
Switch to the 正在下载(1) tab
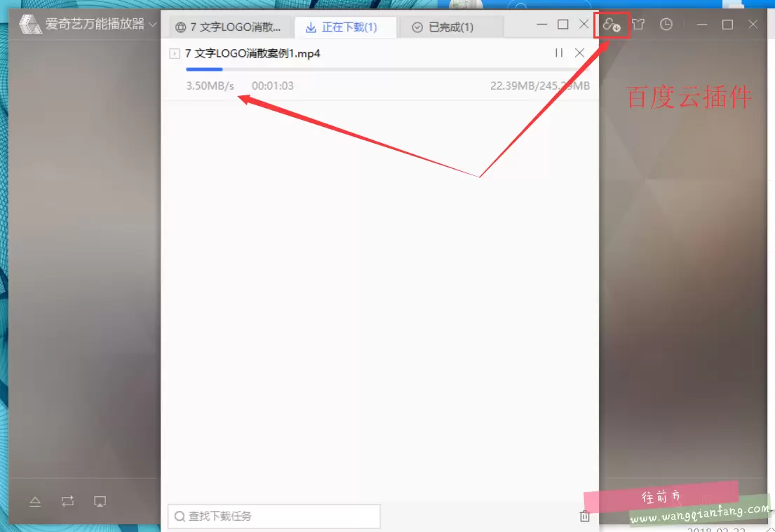pos(345,27)
